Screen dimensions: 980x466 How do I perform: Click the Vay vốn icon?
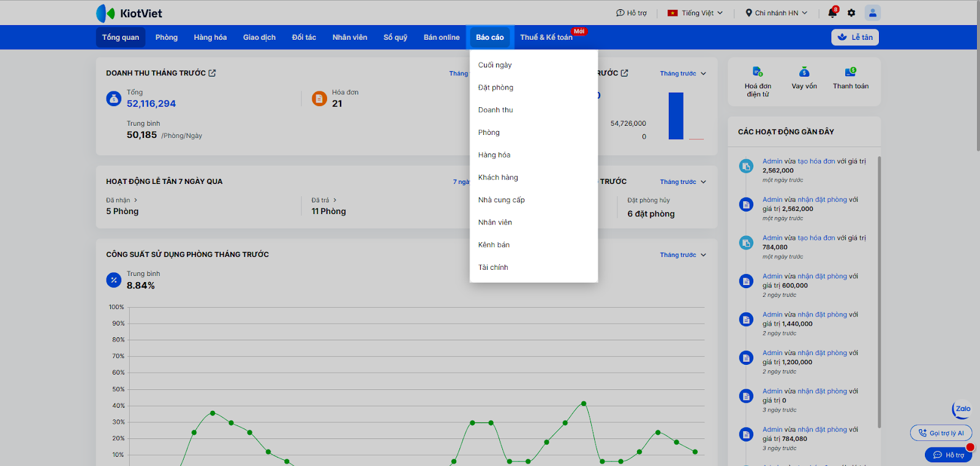point(804,72)
